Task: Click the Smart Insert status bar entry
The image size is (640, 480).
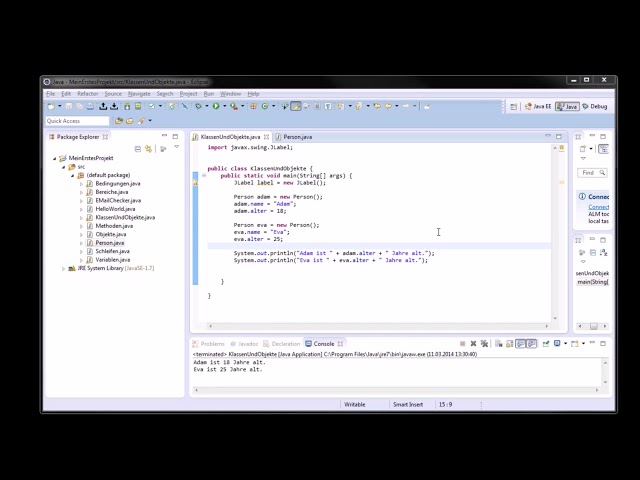Action: [408, 404]
